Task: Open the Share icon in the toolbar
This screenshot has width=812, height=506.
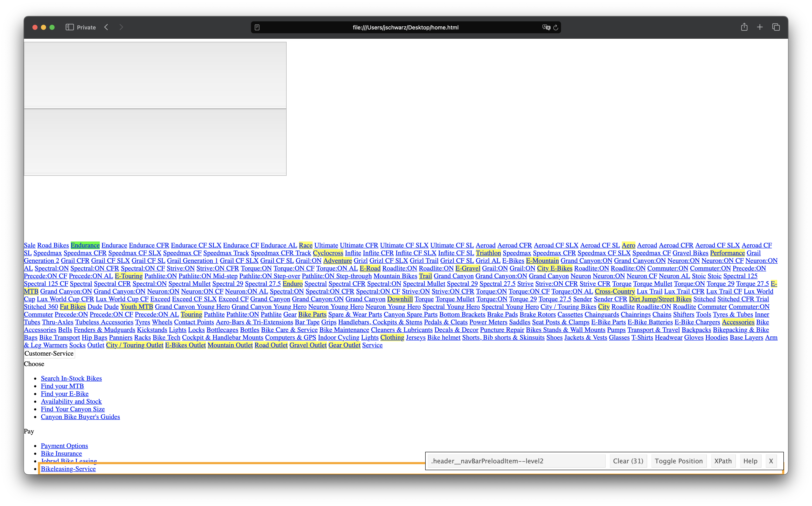Action: [744, 27]
